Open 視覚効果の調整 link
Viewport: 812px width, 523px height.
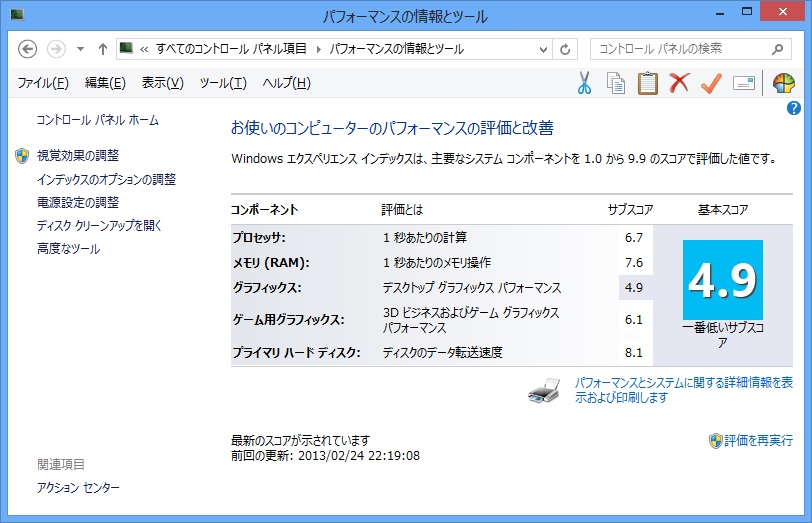[78, 155]
